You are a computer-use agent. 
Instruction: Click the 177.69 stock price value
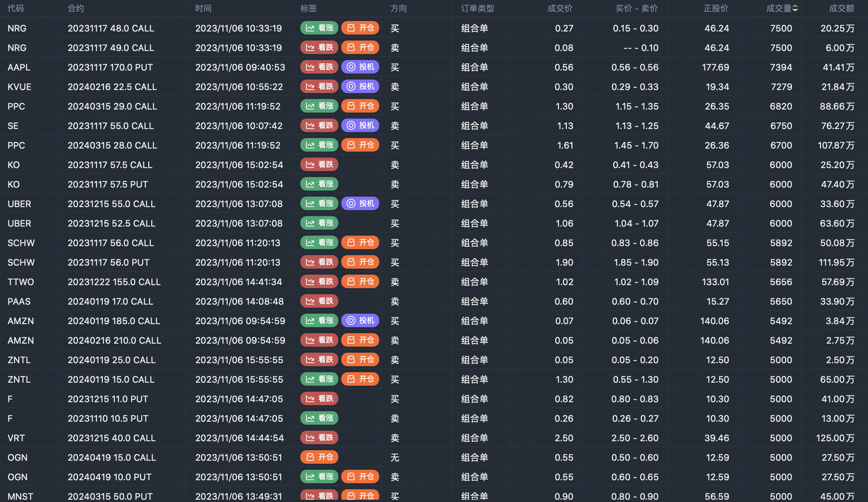(x=716, y=68)
